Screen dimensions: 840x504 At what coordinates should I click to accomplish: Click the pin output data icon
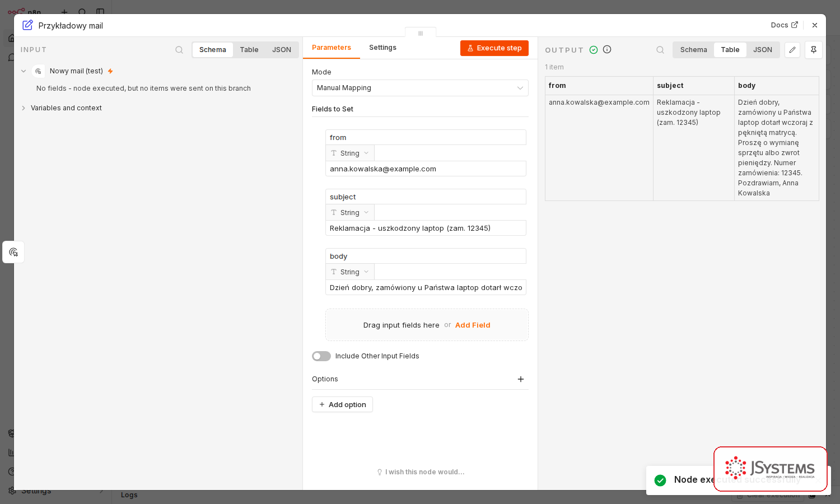pos(814,50)
